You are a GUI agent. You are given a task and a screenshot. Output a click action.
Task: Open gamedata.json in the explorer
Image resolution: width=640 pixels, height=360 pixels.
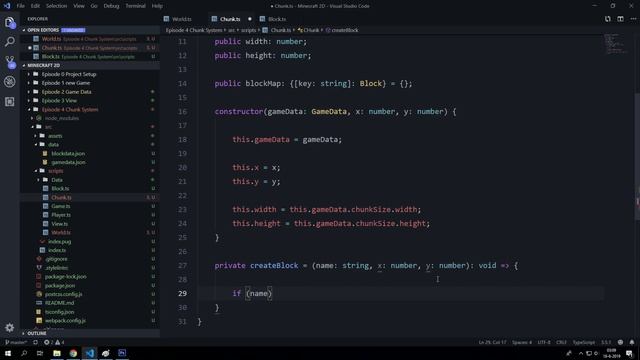pyautogui.click(x=68, y=162)
